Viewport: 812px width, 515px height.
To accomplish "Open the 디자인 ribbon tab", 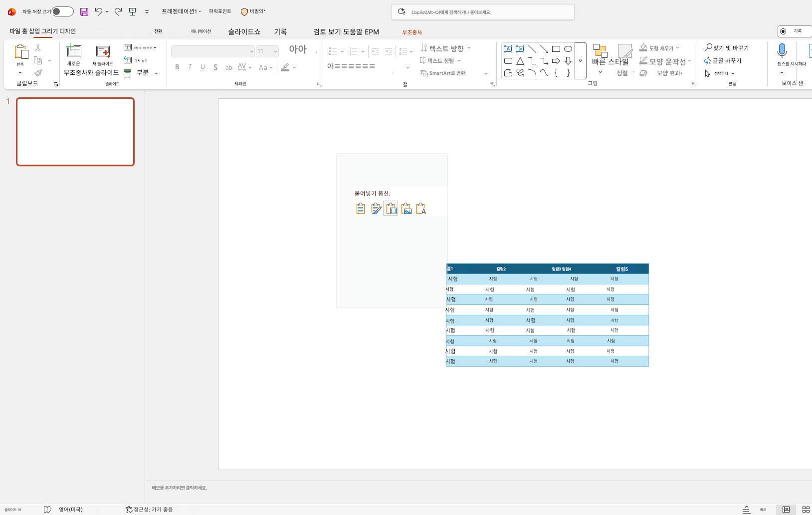I will pyautogui.click(x=68, y=31).
